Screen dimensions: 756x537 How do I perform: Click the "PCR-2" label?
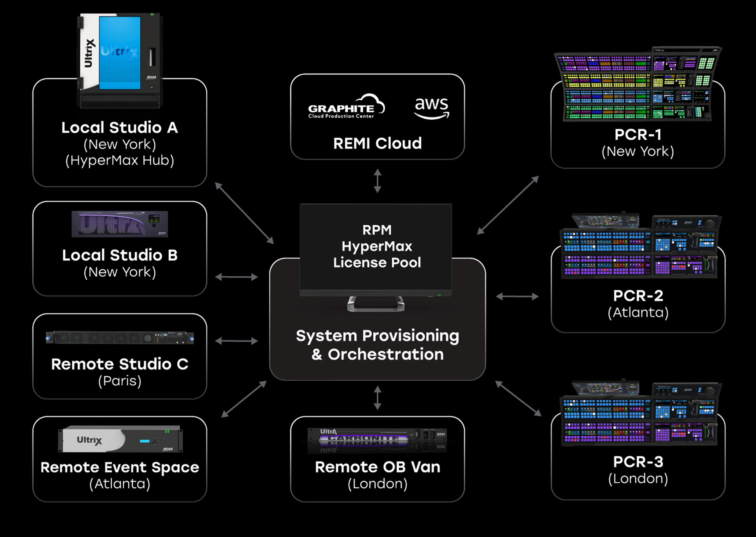tap(638, 296)
